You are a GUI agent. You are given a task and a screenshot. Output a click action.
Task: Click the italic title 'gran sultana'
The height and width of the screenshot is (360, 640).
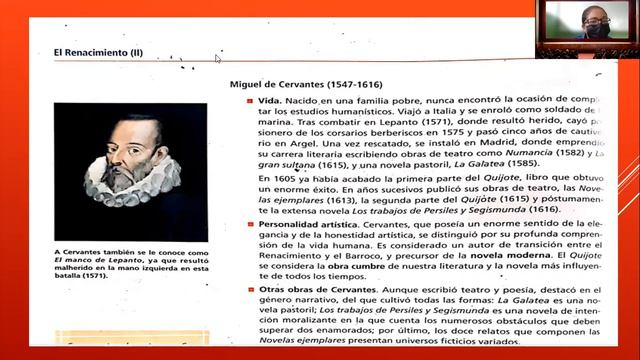click(287, 165)
